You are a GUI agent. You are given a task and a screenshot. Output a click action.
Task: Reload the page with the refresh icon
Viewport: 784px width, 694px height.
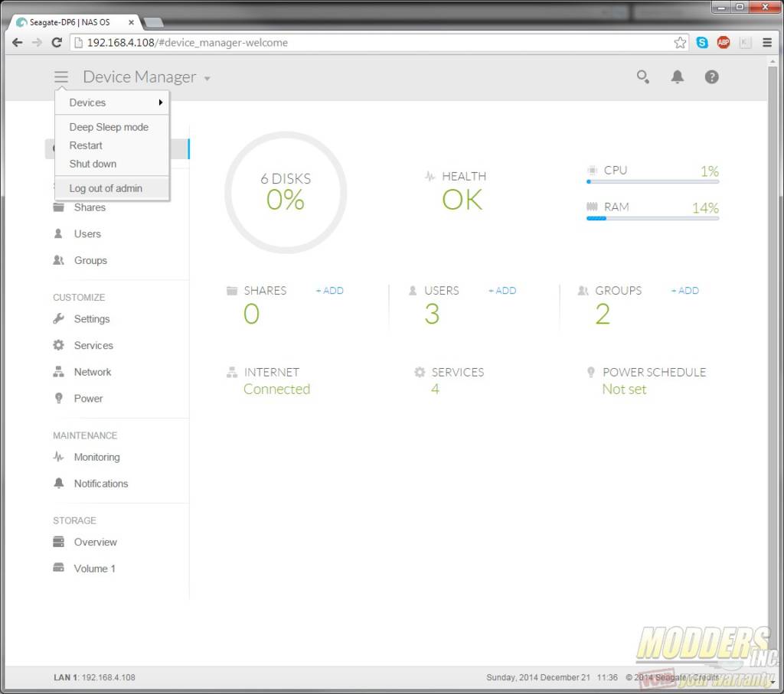[57, 43]
